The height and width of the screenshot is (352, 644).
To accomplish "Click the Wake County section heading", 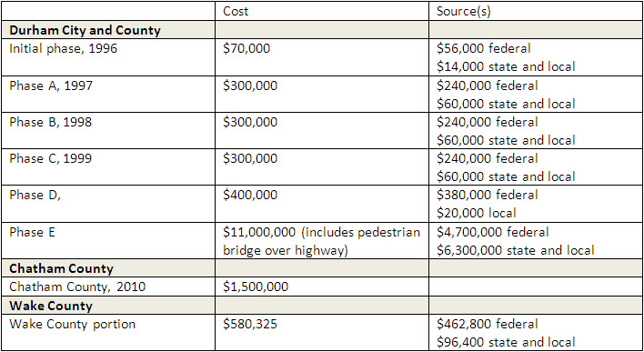I will point(51,306).
